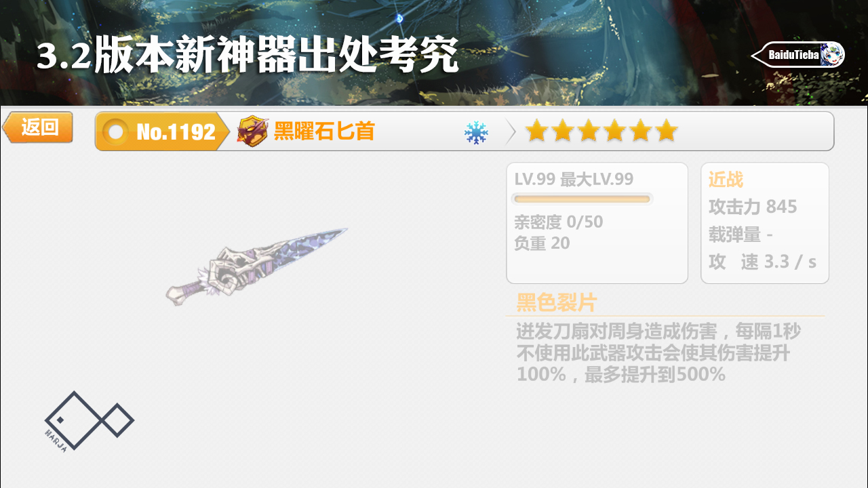Click the round circle icon beside No.1192
The image size is (868, 488).
(x=116, y=132)
